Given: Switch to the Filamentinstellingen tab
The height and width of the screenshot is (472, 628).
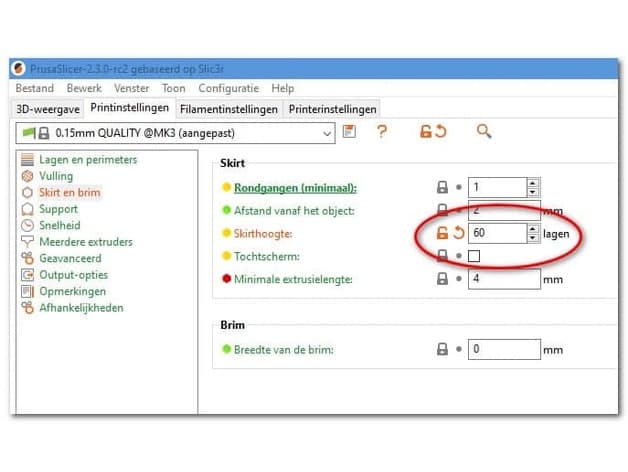Looking at the screenshot, I should coord(229,109).
